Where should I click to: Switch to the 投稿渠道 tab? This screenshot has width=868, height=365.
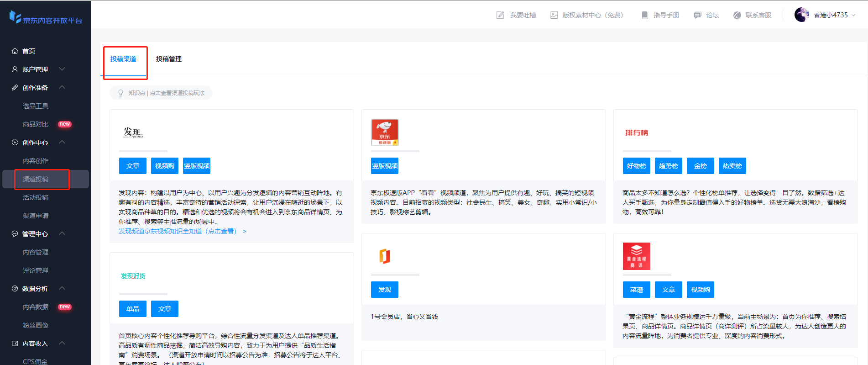coord(123,59)
